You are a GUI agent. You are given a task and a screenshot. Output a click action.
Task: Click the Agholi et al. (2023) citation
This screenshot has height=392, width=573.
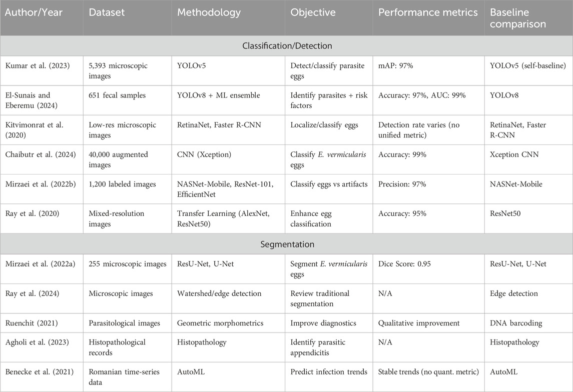(33, 342)
